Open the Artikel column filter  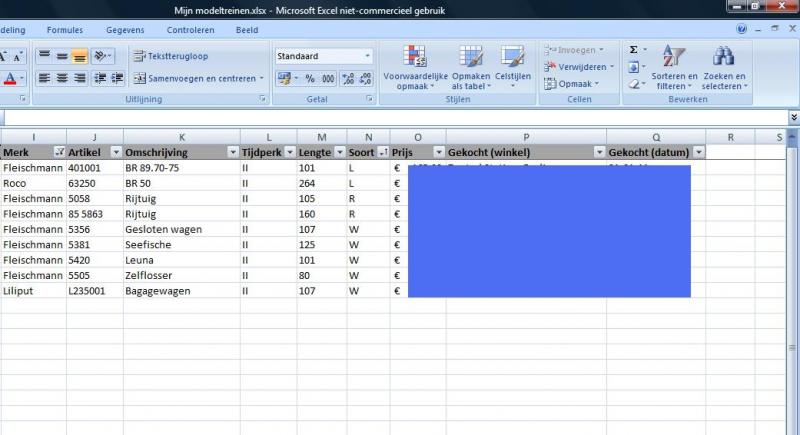pos(116,152)
